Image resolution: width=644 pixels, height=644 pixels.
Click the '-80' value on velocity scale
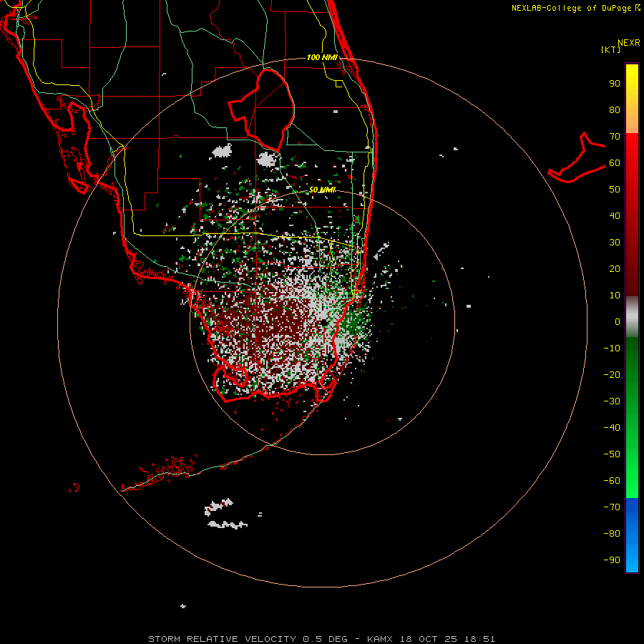(612, 534)
